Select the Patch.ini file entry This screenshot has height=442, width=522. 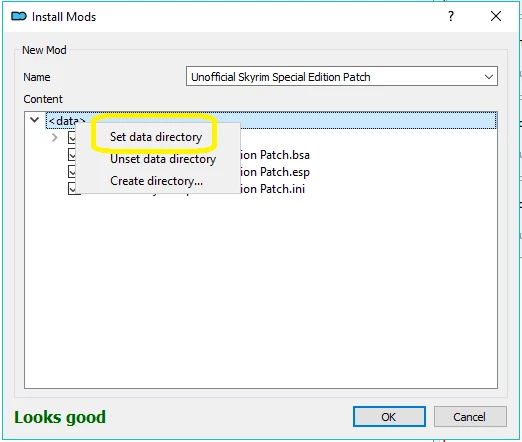(272, 189)
